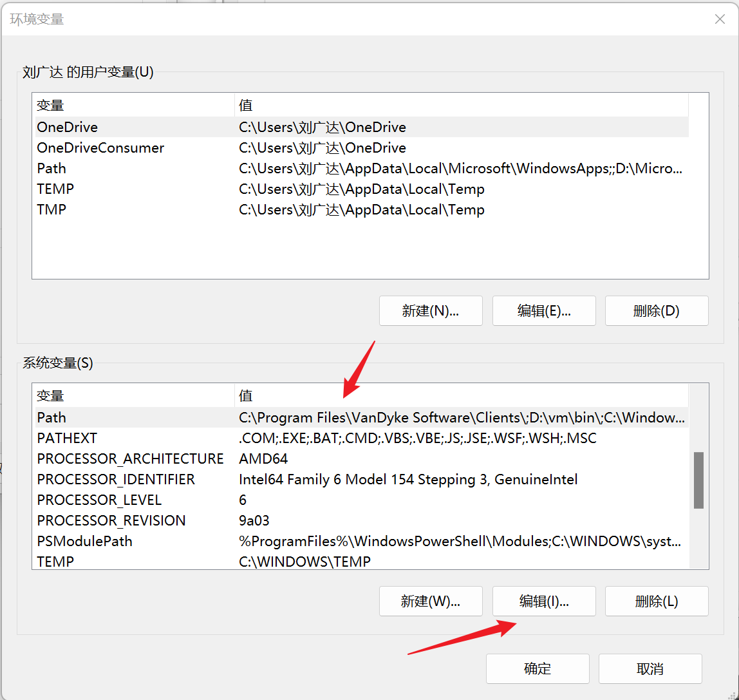Click 新建(W)... button for system variables

pyautogui.click(x=431, y=601)
